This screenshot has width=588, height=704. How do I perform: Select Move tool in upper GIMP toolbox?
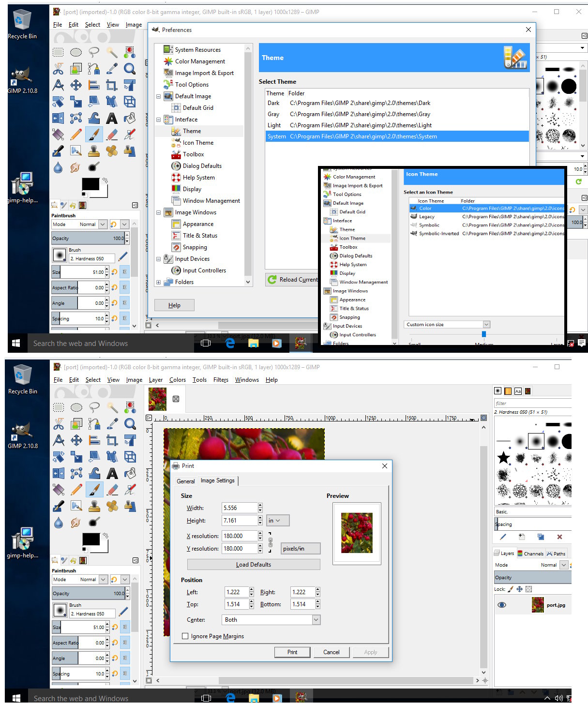pyautogui.click(x=76, y=85)
